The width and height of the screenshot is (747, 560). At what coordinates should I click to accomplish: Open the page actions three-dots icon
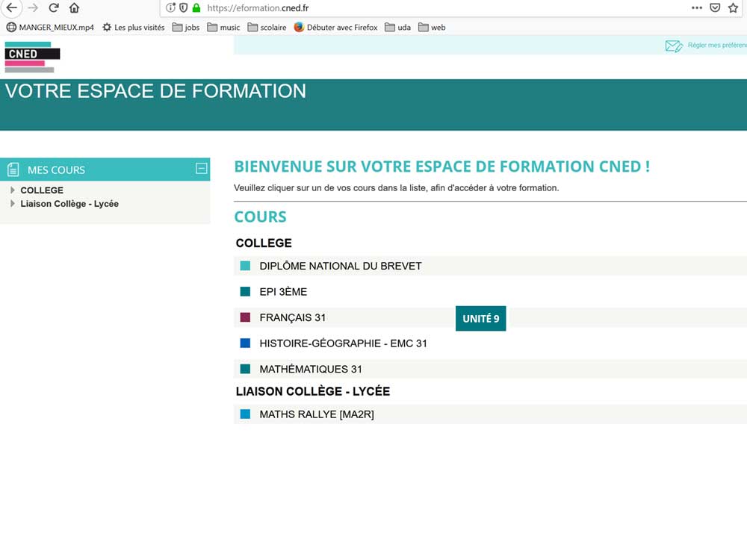[696, 8]
